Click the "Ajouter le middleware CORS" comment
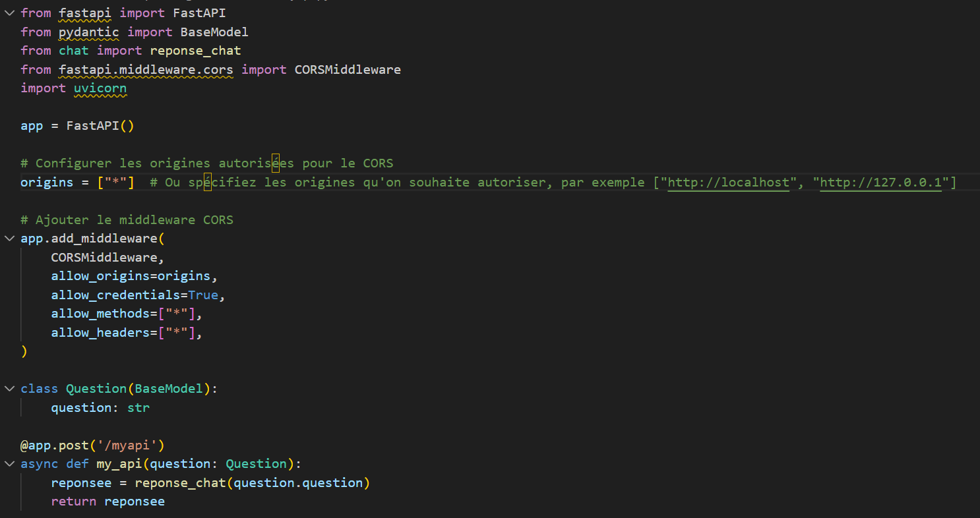The height and width of the screenshot is (518, 980). [127, 220]
